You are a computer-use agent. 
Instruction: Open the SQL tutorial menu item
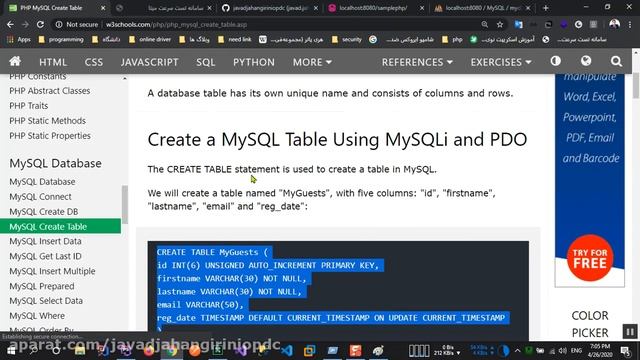[205, 62]
